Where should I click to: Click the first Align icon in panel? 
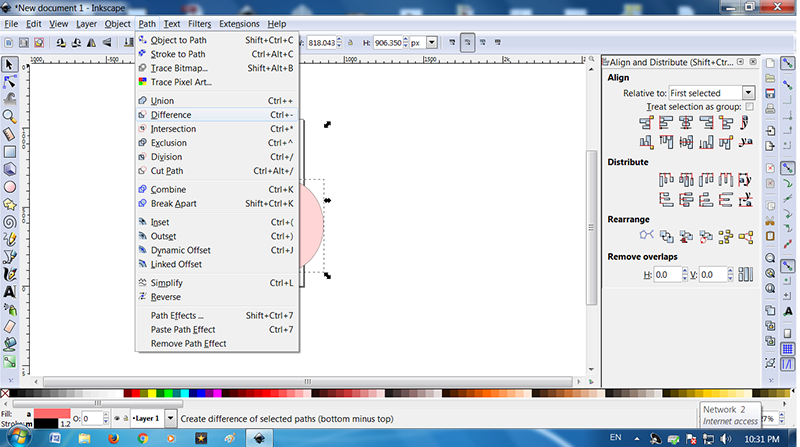pos(646,122)
